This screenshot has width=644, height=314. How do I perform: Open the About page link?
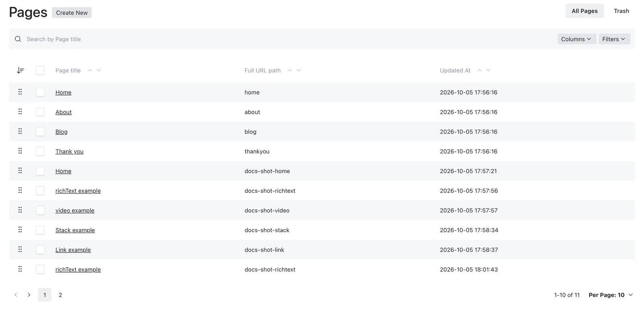[64, 112]
